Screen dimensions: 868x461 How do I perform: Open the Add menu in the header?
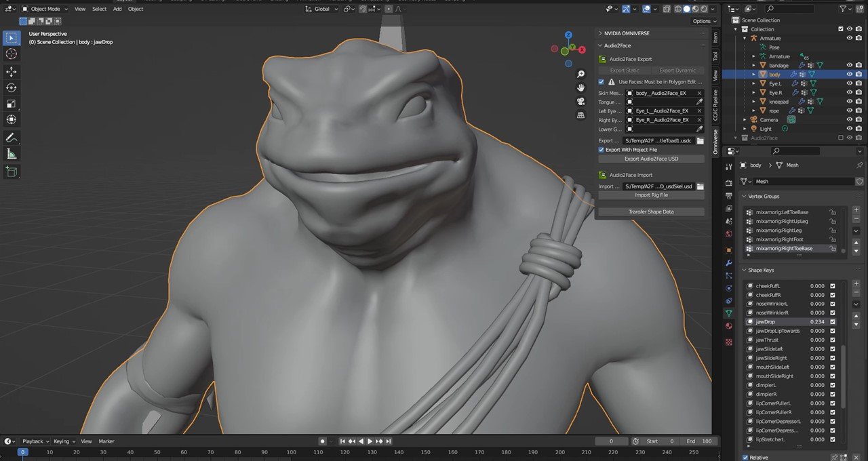tap(117, 9)
